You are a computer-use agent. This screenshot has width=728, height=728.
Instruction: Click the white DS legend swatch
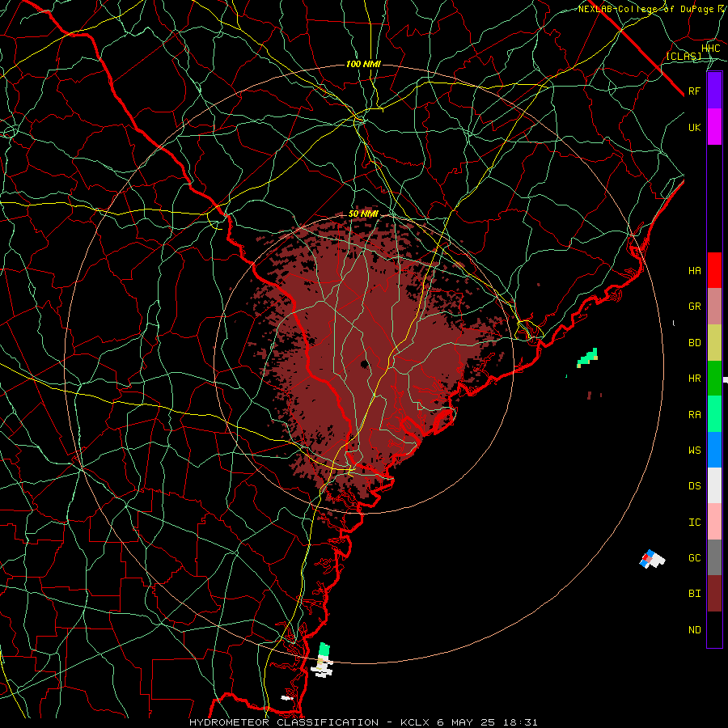pyautogui.click(x=714, y=485)
